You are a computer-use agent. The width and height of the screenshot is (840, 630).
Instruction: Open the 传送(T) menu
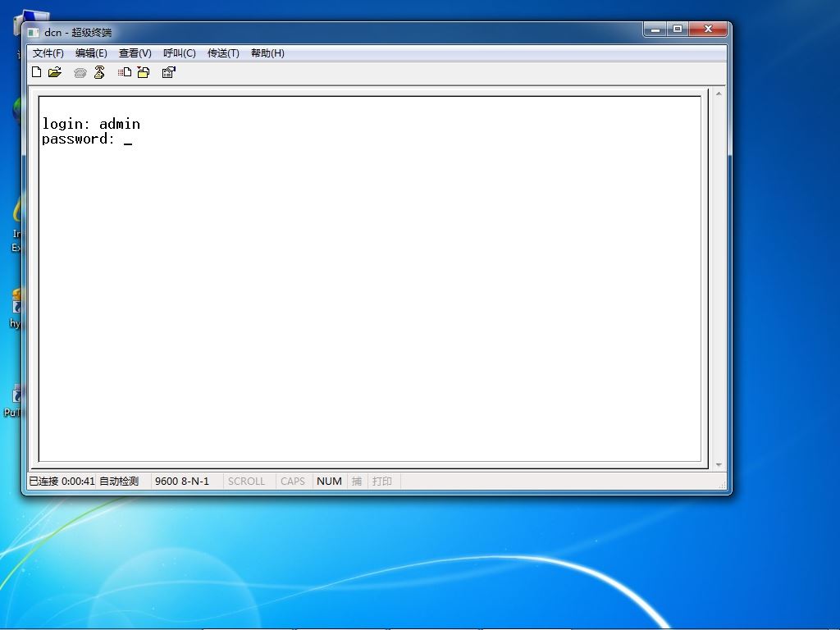(223, 53)
